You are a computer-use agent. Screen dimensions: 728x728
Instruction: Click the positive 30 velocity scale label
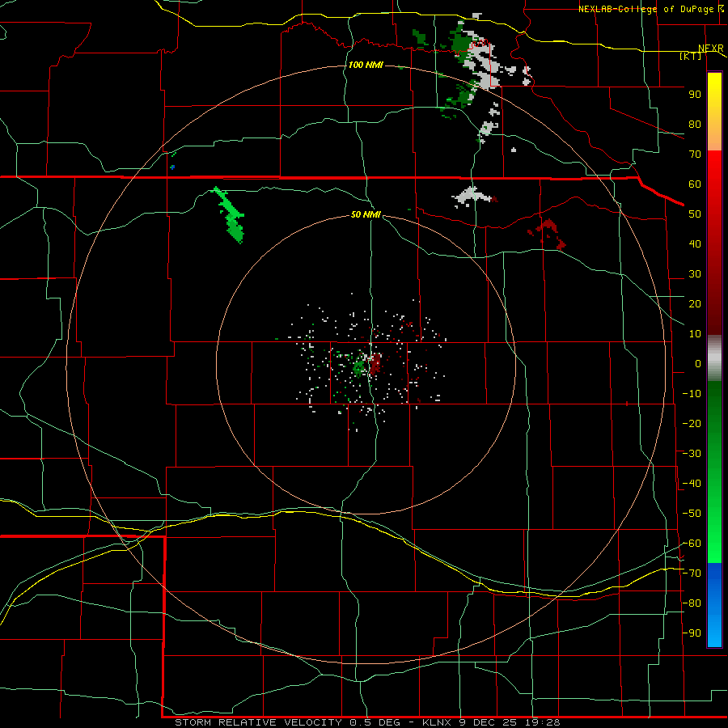coord(695,274)
